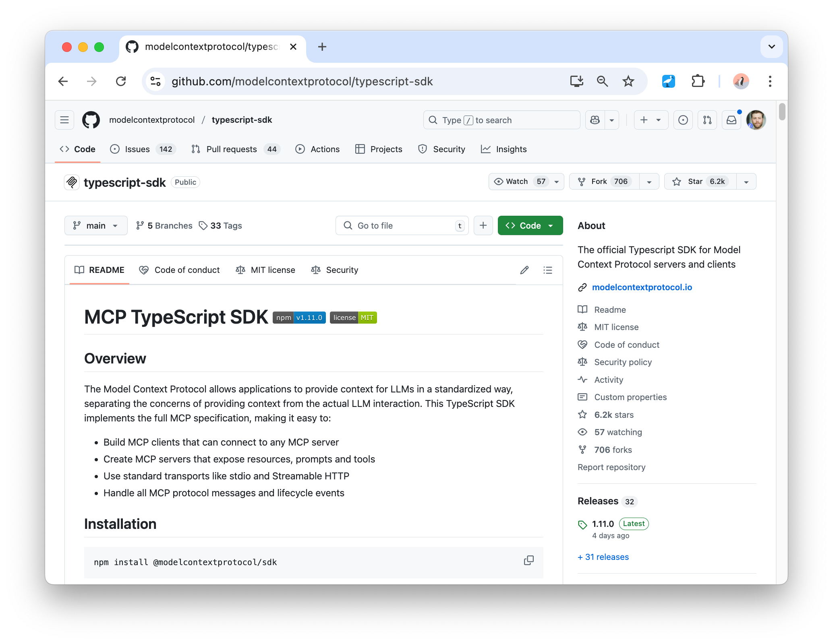833x644 pixels.
Task: Copy the npm install command
Action: 528,560
